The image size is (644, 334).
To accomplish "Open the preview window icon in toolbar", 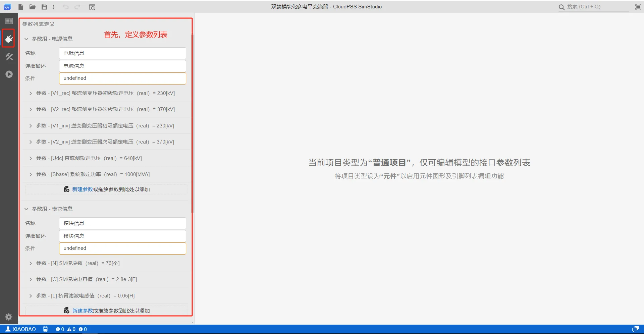I will pos(92,7).
